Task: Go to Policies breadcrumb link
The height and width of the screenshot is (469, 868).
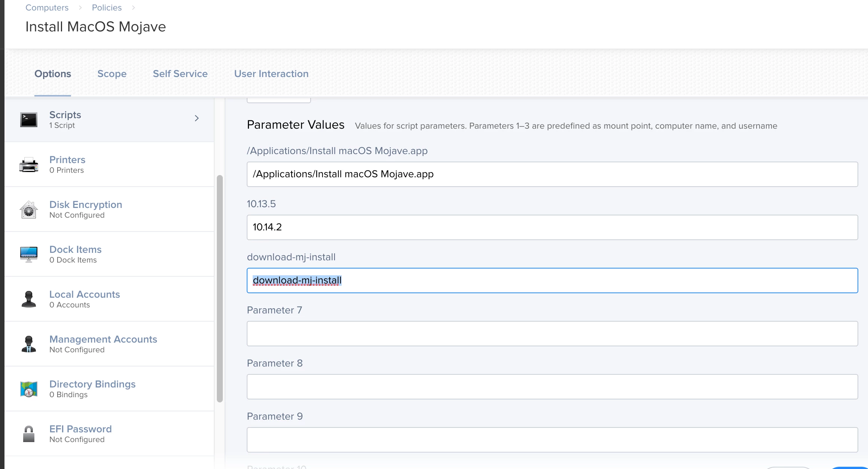Action: 107,7
